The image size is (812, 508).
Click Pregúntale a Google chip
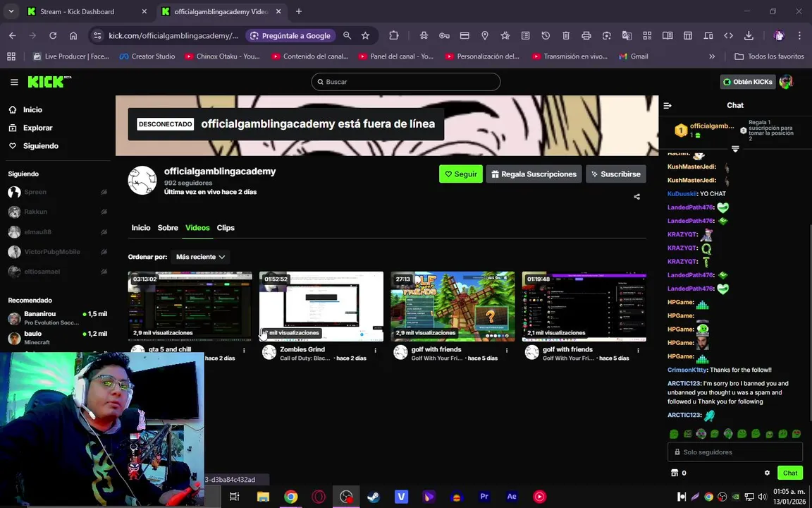coord(290,36)
